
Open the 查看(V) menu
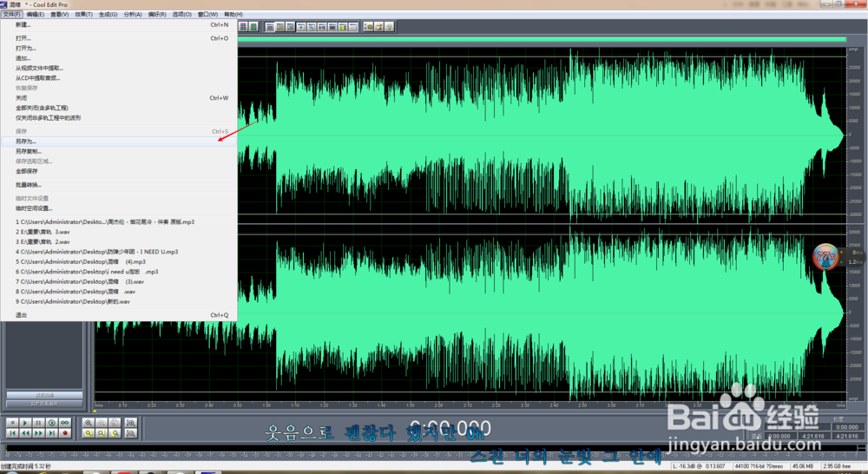pos(60,15)
